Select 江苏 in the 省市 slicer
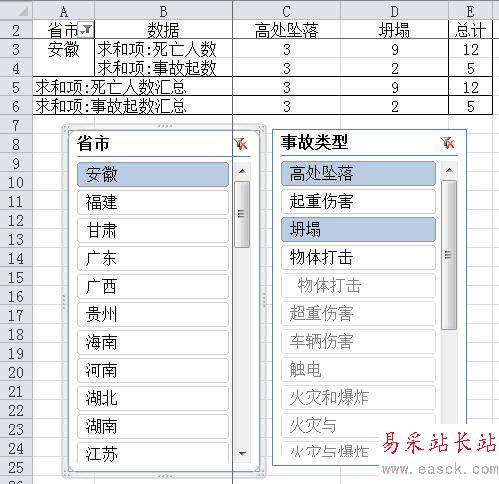Screen dimensions: 499x484 point(153,453)
